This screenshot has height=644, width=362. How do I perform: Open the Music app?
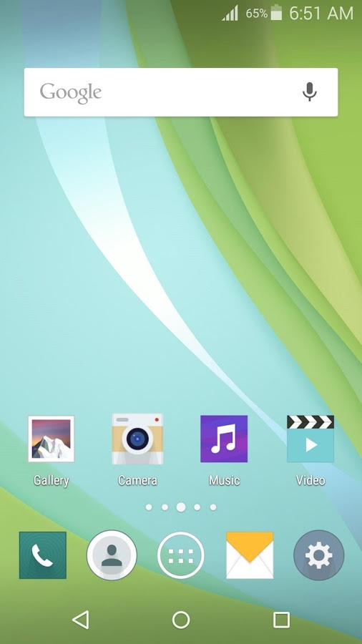click(224, 439)
